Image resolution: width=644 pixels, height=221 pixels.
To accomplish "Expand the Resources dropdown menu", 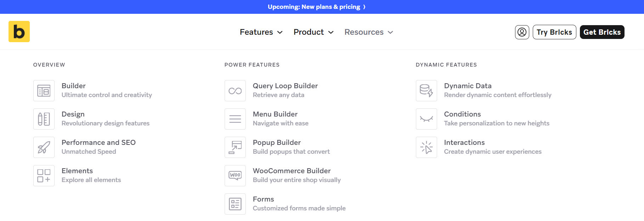I will [369, 32].
